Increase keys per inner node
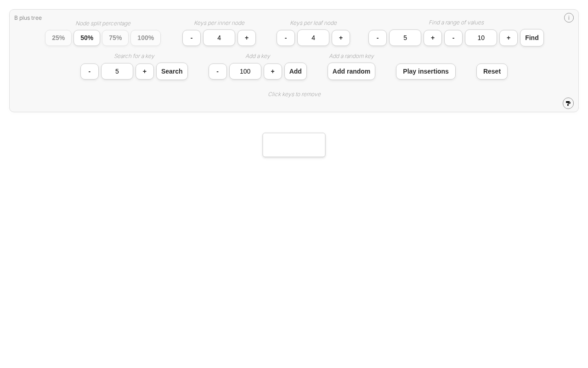The image size is (588, 368). click(x=247, y=38)
